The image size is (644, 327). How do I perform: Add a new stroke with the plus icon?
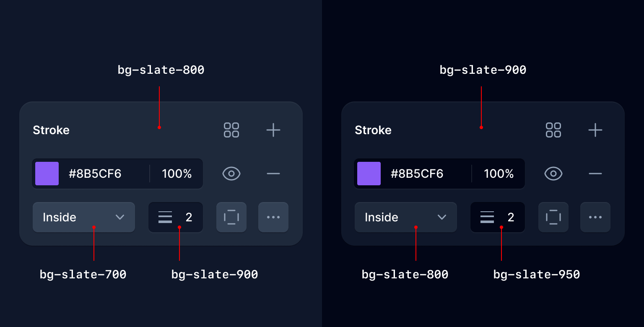point(273,130)
